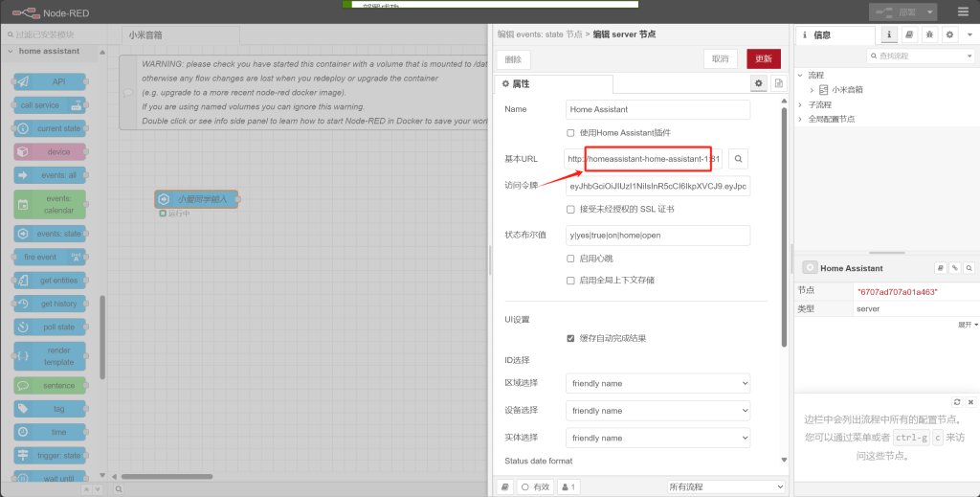
Task: Edit the 状态布尔值 field
Action: pyautogui.click(x=657, y=235)
